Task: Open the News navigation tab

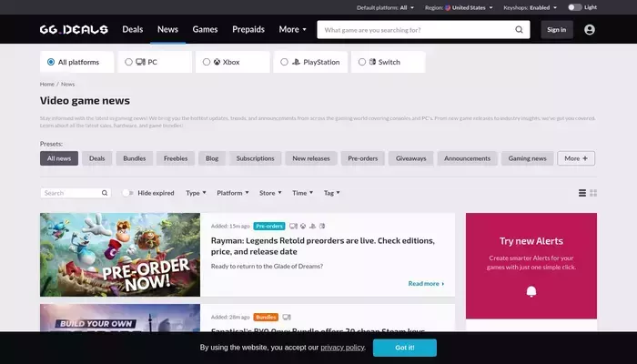Action: coord(167,29)
